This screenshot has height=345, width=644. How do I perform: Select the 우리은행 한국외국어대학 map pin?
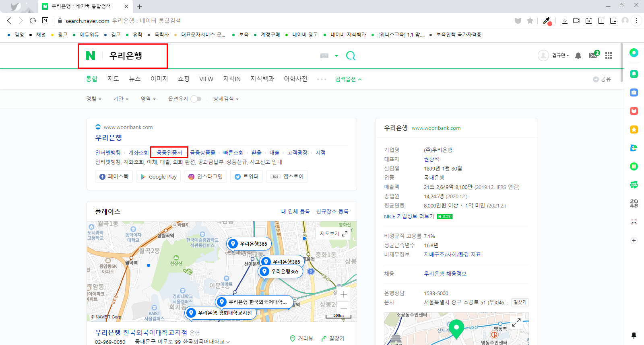click(254, 302)
